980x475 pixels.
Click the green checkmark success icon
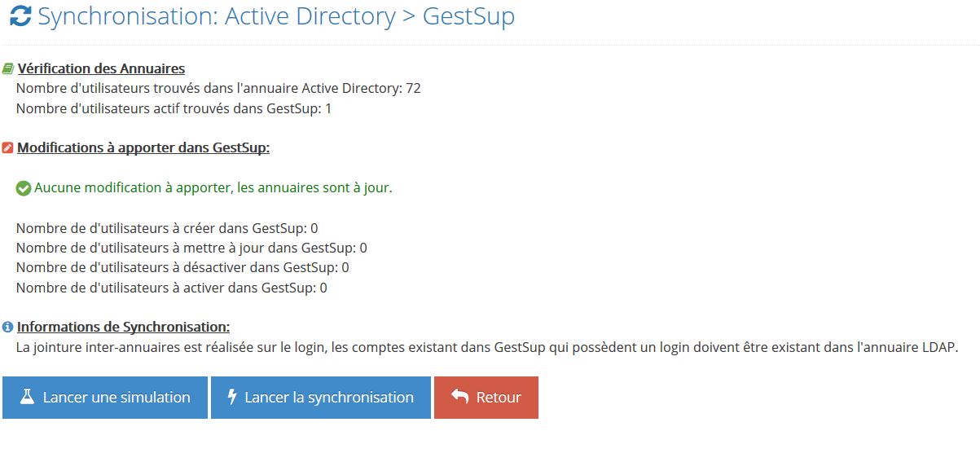pyautogui.click(x=24, y=188)
